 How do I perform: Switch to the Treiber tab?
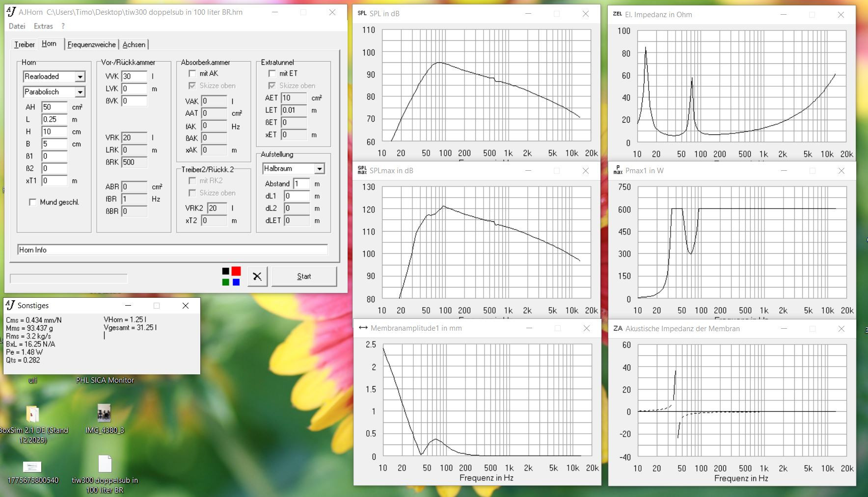(x=24, y=45)
